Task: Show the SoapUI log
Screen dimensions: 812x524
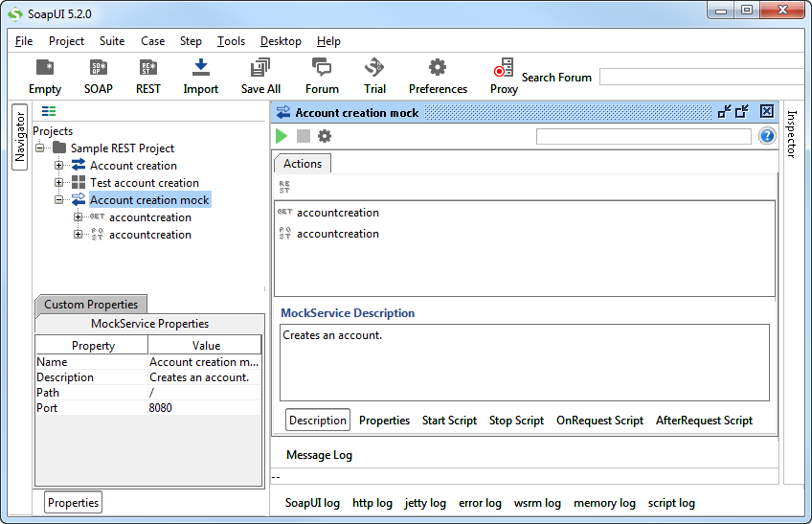Action: pos(312,503)
